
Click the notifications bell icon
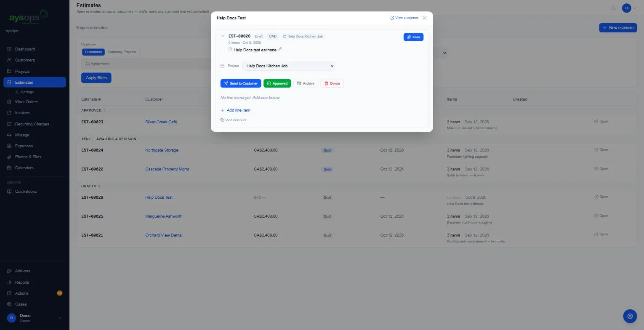613,8
